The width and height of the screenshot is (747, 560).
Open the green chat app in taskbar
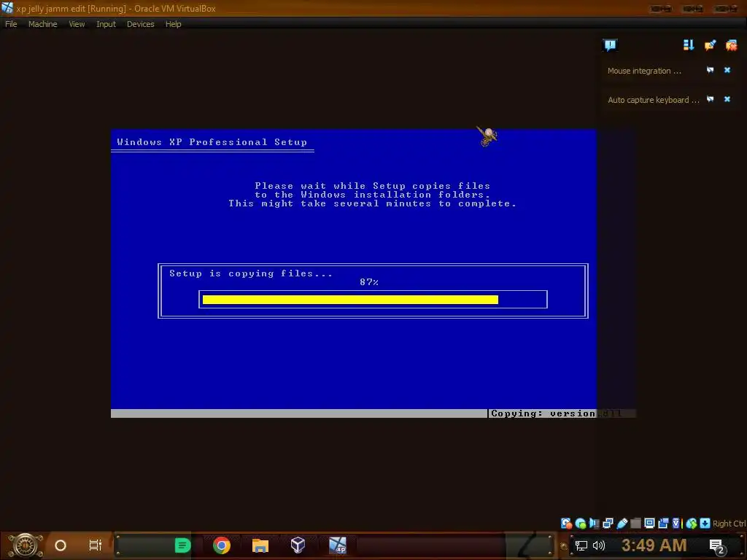pyautogui.click(x=182, y=545)
